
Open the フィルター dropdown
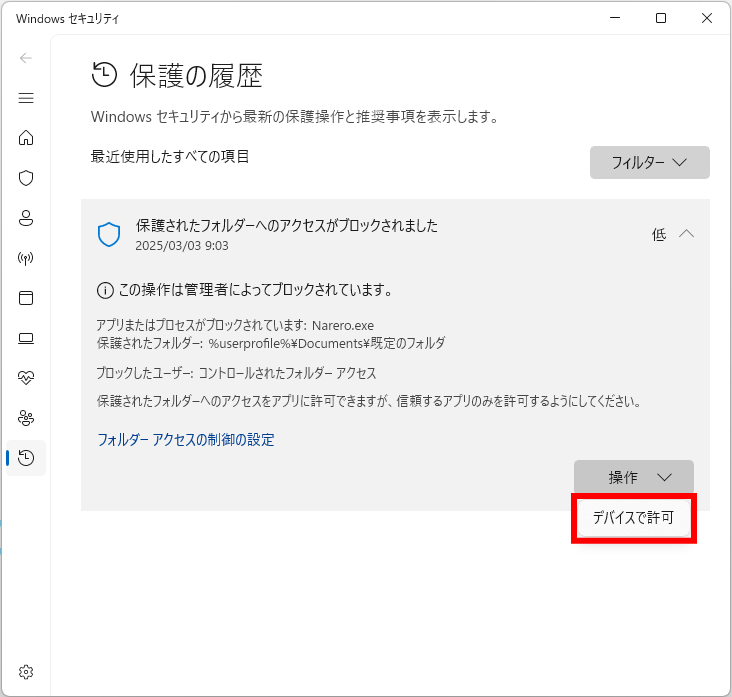(x=649, y=162)
